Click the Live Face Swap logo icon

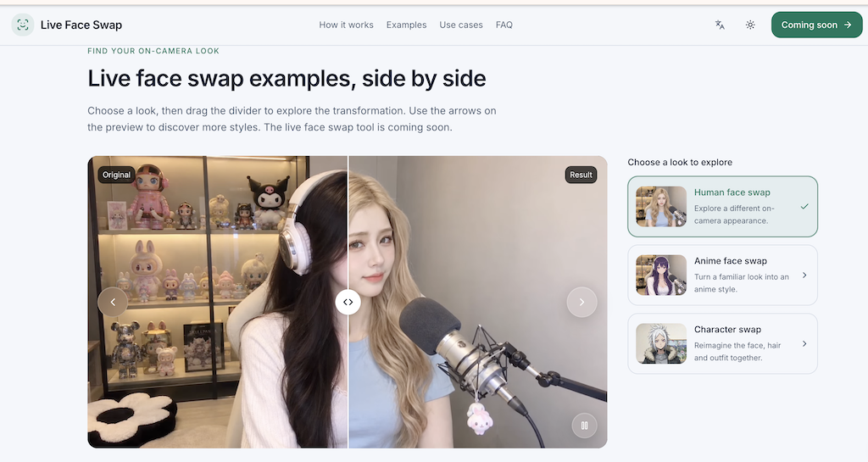tap(23, 25)
